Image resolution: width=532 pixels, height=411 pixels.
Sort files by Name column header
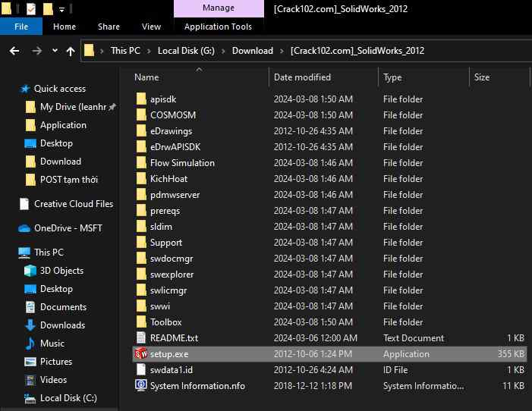[x=146, y=77]
